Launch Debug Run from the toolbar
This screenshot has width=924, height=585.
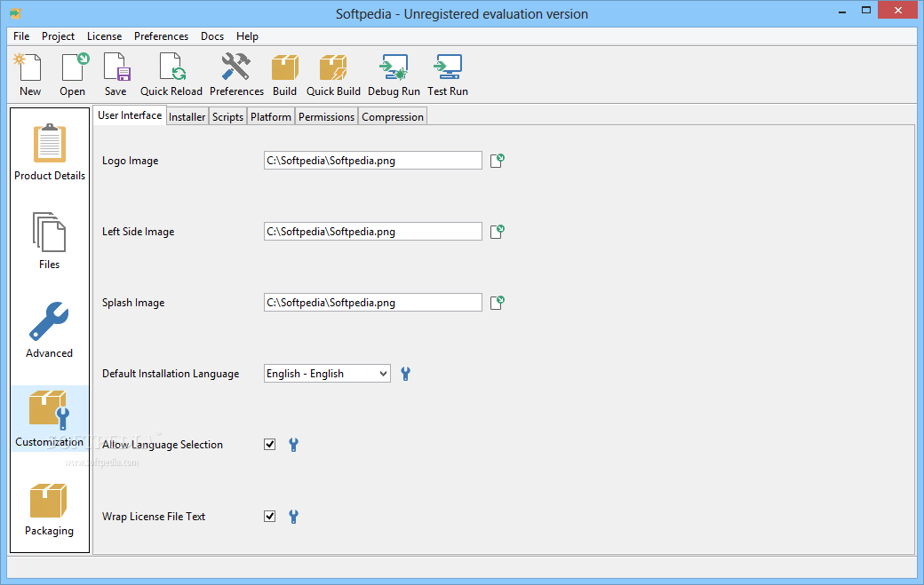coord(394,75)
